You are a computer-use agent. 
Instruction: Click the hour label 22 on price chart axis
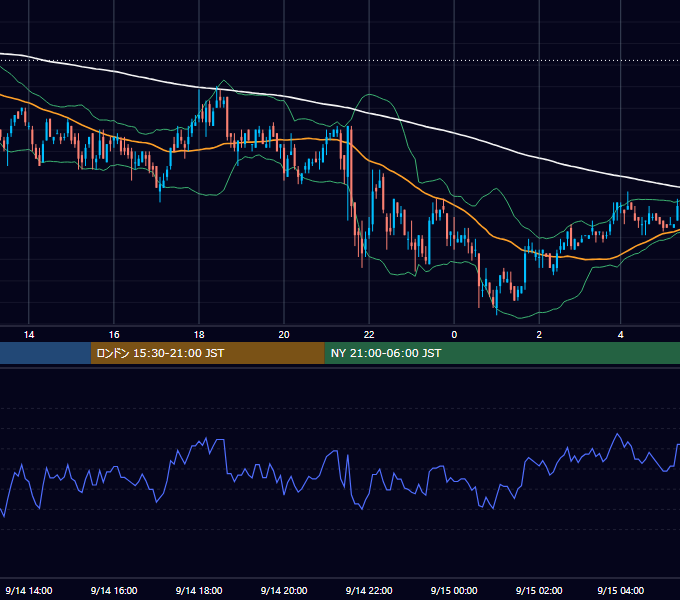[x=369, y=335]
